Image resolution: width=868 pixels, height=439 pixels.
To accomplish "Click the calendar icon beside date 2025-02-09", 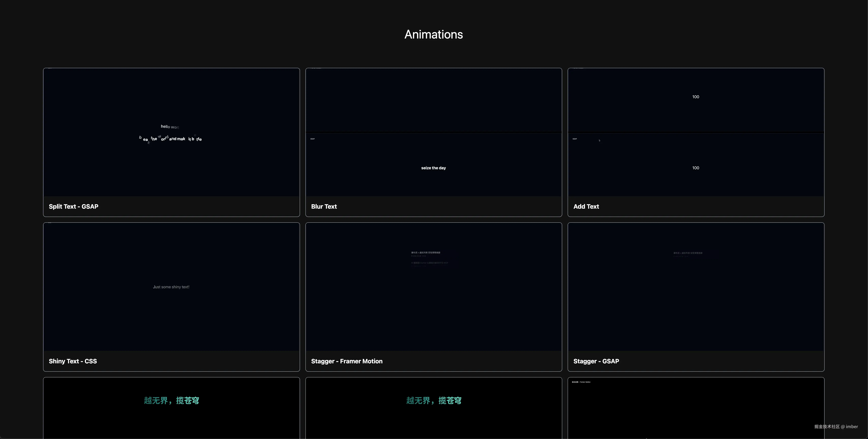I will (412, 256).
